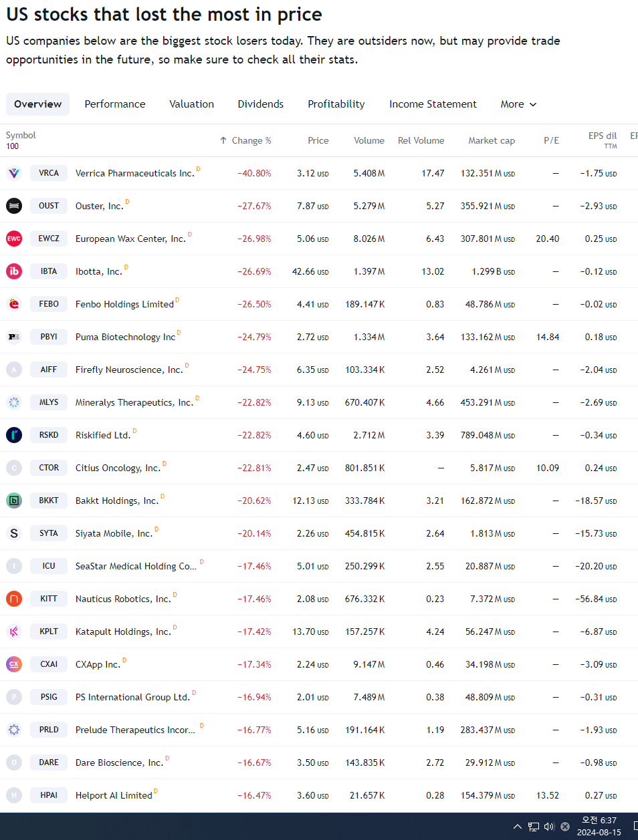Expand the More tabs dropdown
This screenshot has height=840, width=638.
(x=518, y=104)
